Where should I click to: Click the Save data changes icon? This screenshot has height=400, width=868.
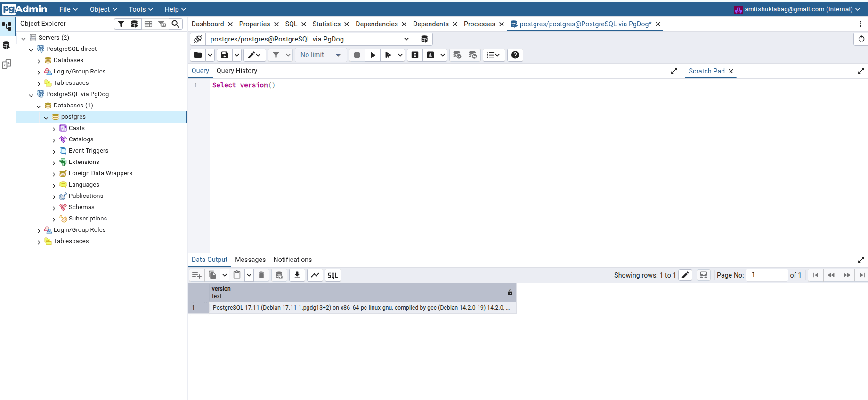point(279,275)
